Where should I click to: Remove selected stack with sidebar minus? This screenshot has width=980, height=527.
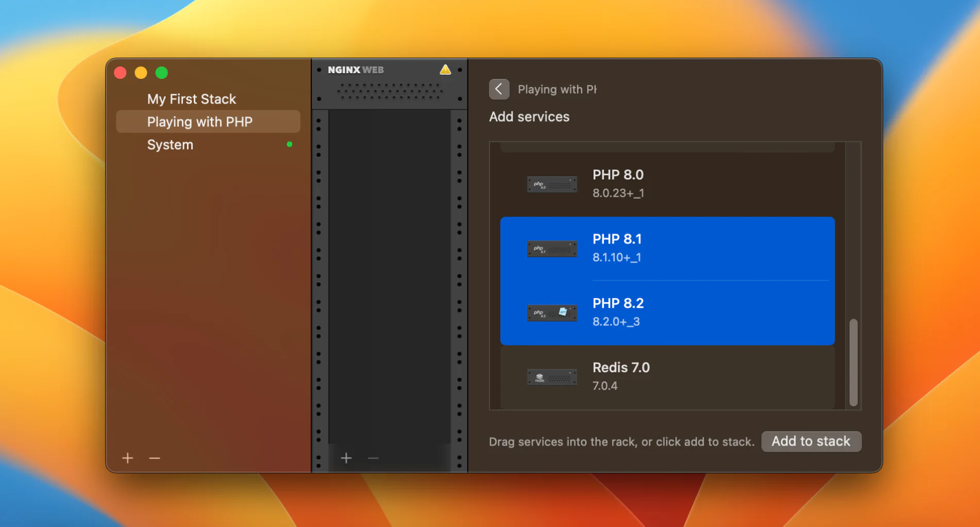pos(155,458)
